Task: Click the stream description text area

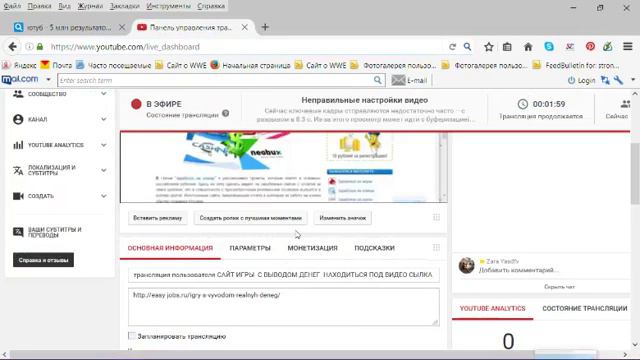Action: point(284,307)
